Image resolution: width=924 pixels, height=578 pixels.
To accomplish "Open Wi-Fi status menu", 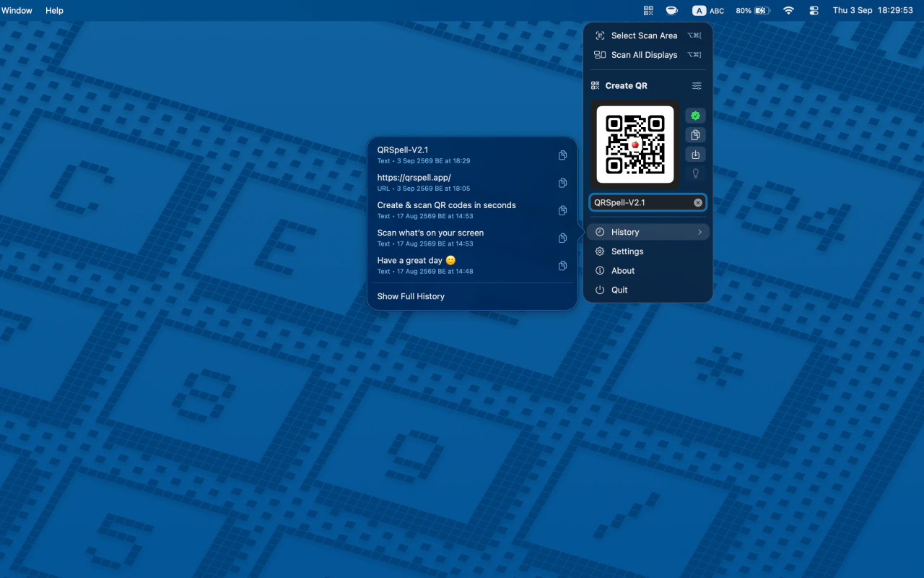I will click(x=788, y=10).
